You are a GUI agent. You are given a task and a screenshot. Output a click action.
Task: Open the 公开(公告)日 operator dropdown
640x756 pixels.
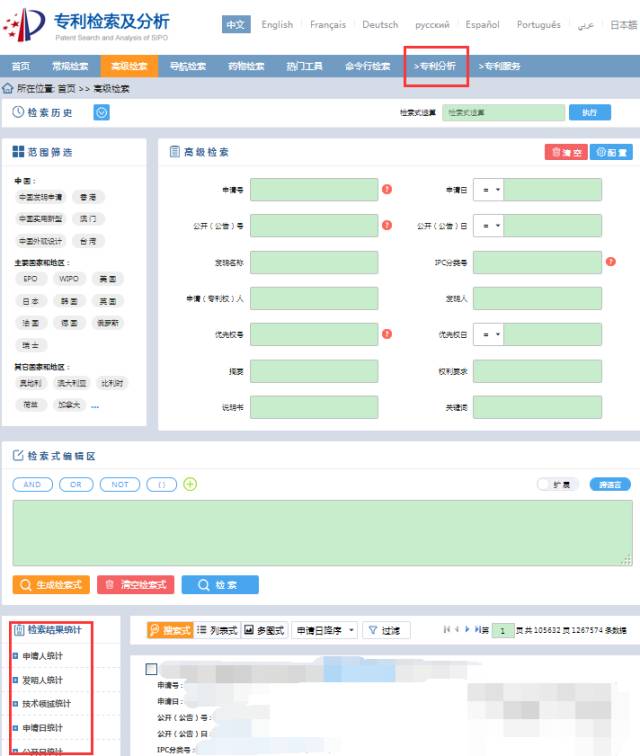coord(488,226)
